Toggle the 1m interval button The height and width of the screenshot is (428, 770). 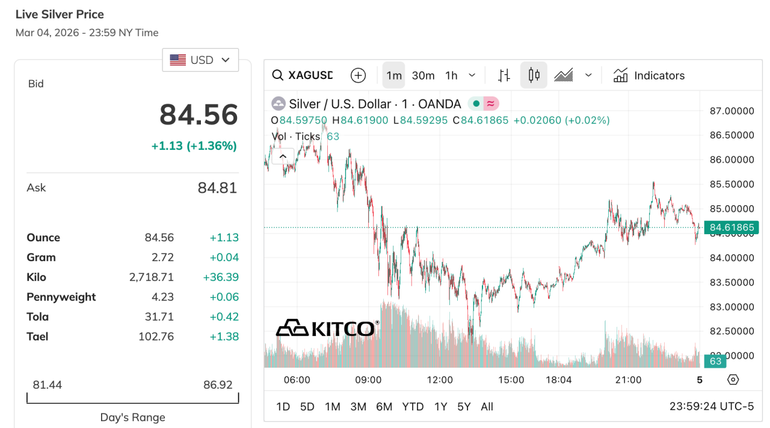pyautogui.click(x=394, y=75)
